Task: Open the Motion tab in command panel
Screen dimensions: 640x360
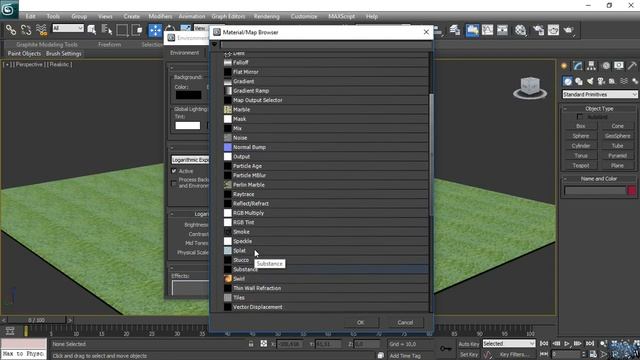Action: click(606, 66)
